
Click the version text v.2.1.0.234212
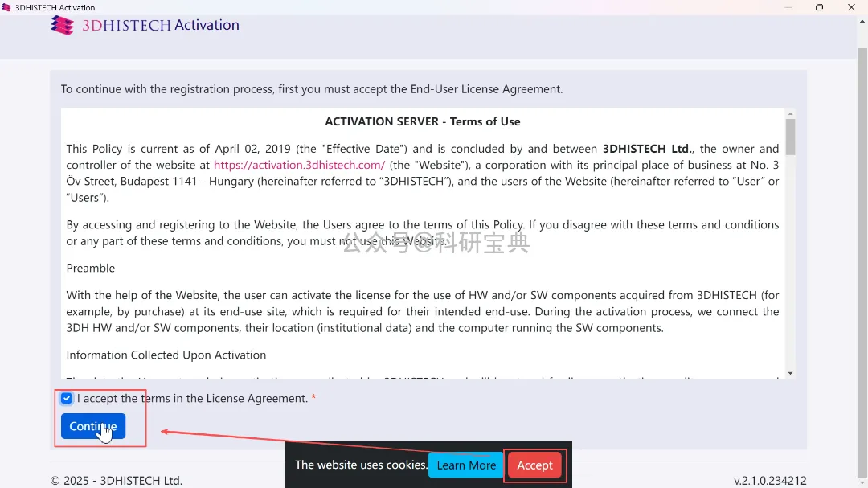770,481
